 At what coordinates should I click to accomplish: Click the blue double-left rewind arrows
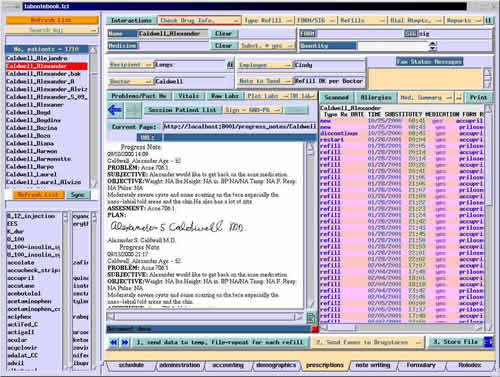[x=114, y=342]
